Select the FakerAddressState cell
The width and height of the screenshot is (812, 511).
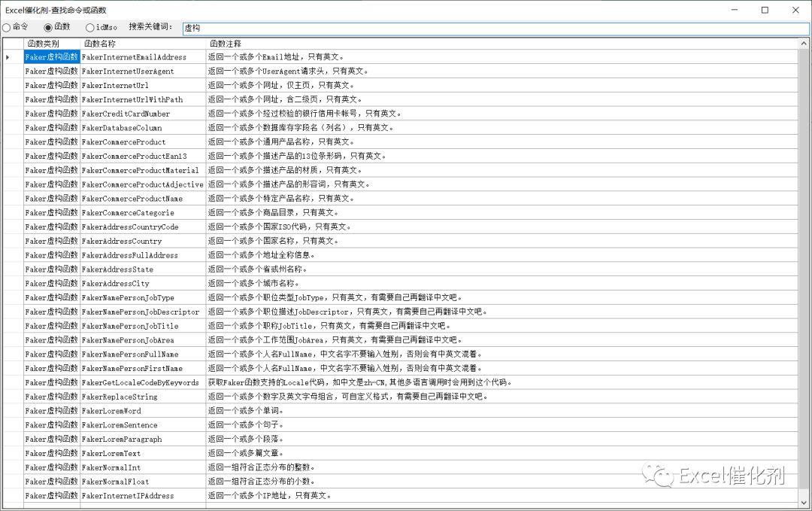pos(143,269)
